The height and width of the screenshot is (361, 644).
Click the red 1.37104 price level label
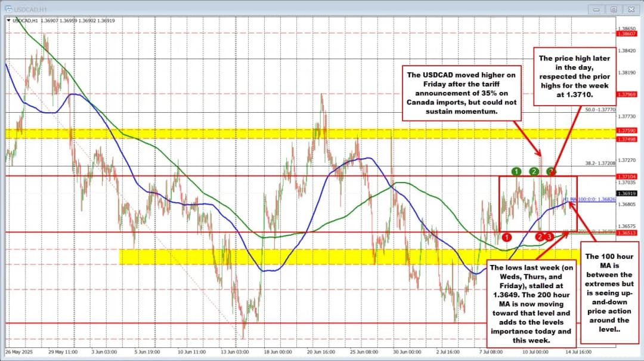[627, 177]
